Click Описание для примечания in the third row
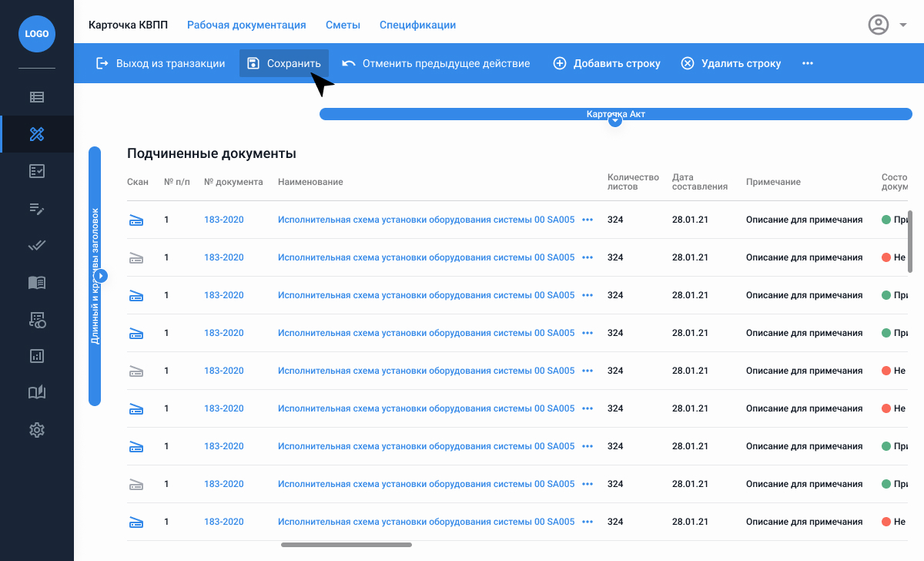This screenshot has width=924, height=561. [804, 295]
